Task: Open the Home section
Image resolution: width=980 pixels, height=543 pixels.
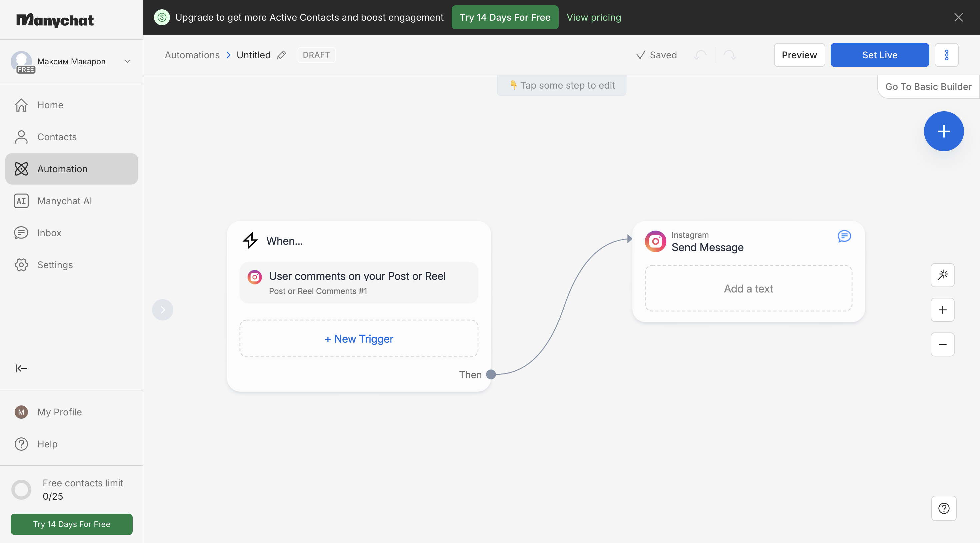Action: 72,105
